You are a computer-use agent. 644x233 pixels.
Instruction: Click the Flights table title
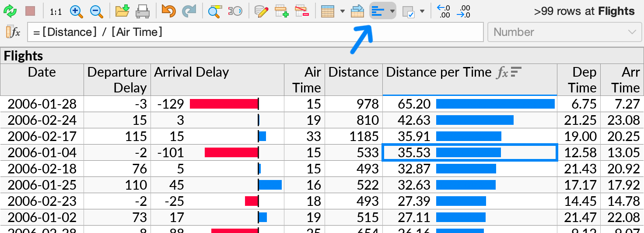24,56
